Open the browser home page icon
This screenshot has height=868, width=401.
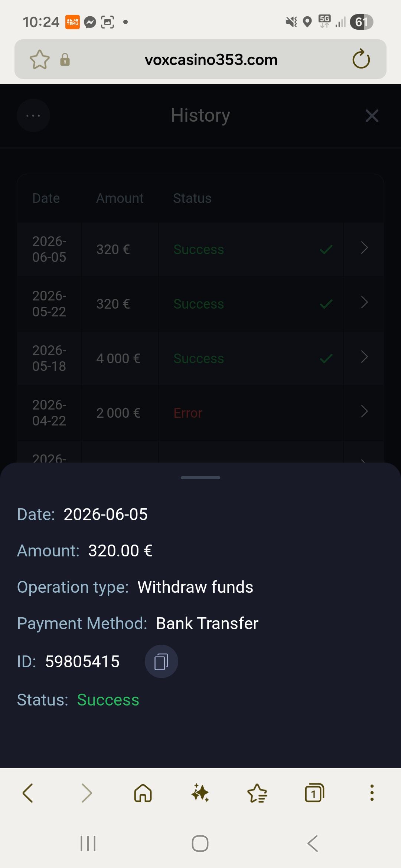pos(143,793)
